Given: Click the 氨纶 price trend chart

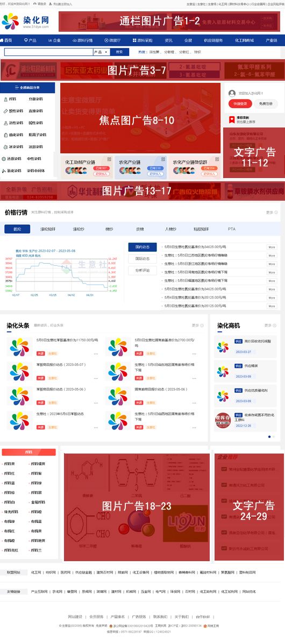Looking at the screenshot, I should 61,273.
